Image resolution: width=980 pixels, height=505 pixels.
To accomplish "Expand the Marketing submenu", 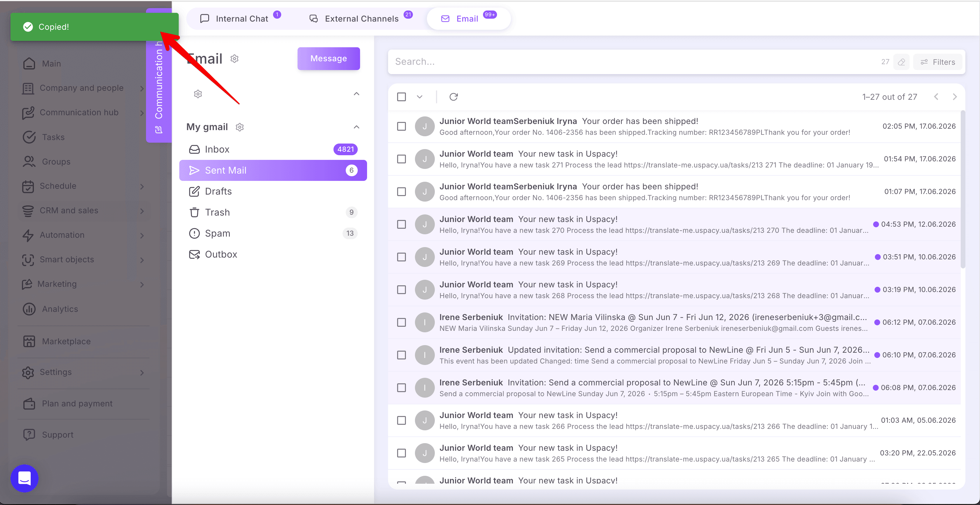I will pyautogui.click(x=142, y=285).
